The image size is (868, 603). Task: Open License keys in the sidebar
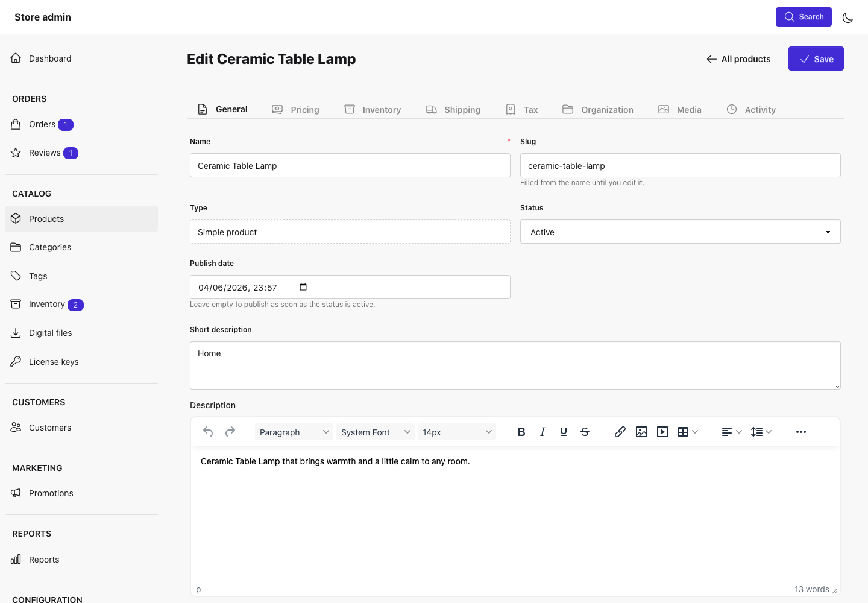[81, 362]
